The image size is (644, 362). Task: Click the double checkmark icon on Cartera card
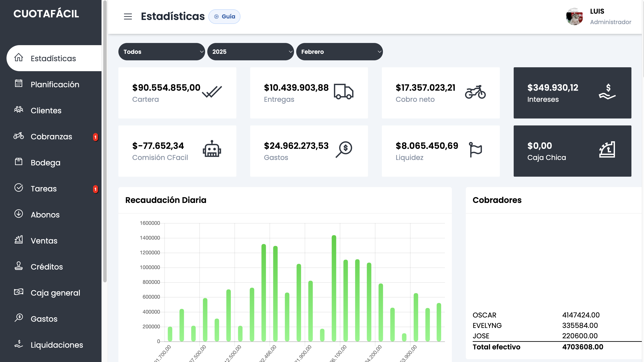point(212,92)
